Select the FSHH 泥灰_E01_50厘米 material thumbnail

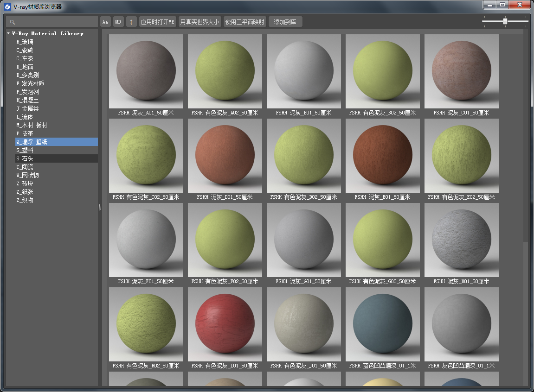pyautogui.click(x=382, y=156)
